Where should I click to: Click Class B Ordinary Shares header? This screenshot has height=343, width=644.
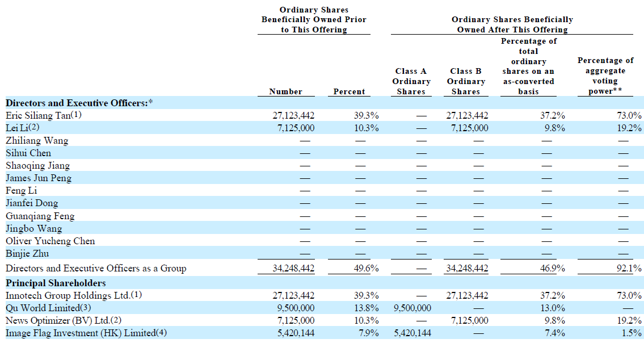pos(465,81)
